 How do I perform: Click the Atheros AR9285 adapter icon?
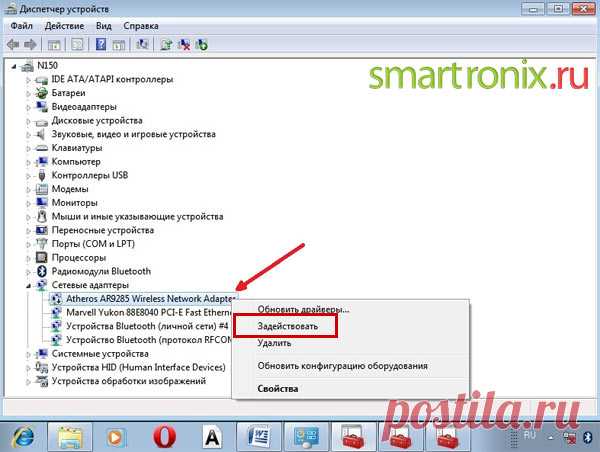click(x=56, y=299)
